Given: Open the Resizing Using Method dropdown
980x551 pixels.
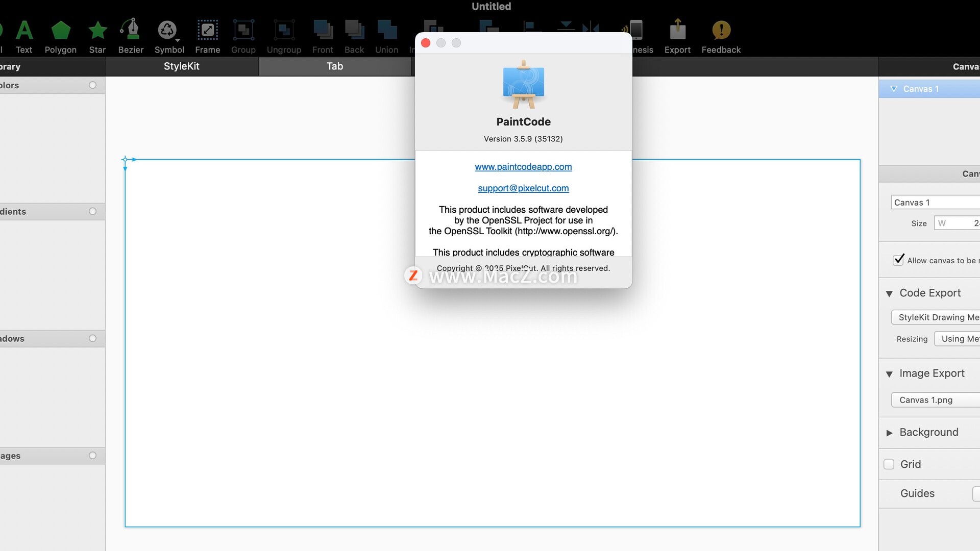Looking at the screenshot, I should (957, 339).
